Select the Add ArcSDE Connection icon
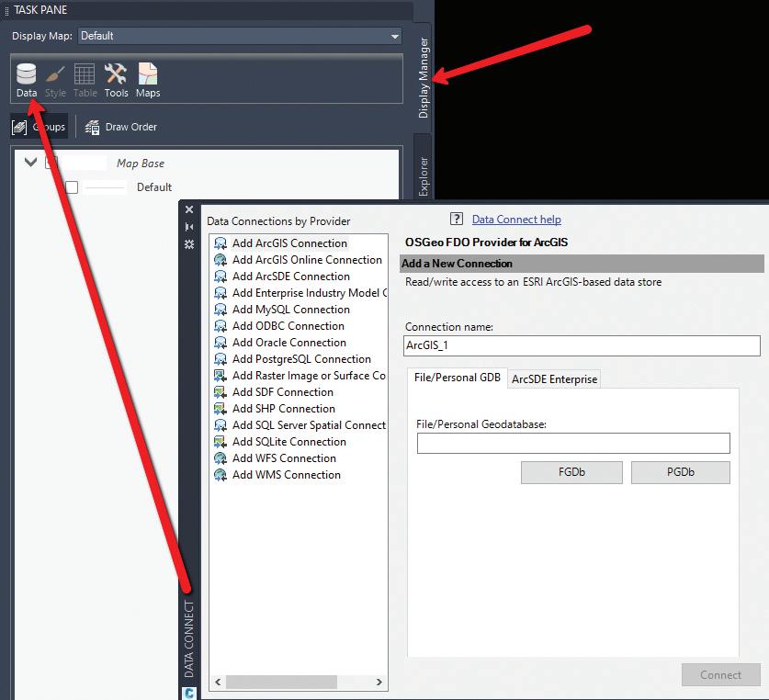This screenshot has height=700, width=769. tap(221, 277)
